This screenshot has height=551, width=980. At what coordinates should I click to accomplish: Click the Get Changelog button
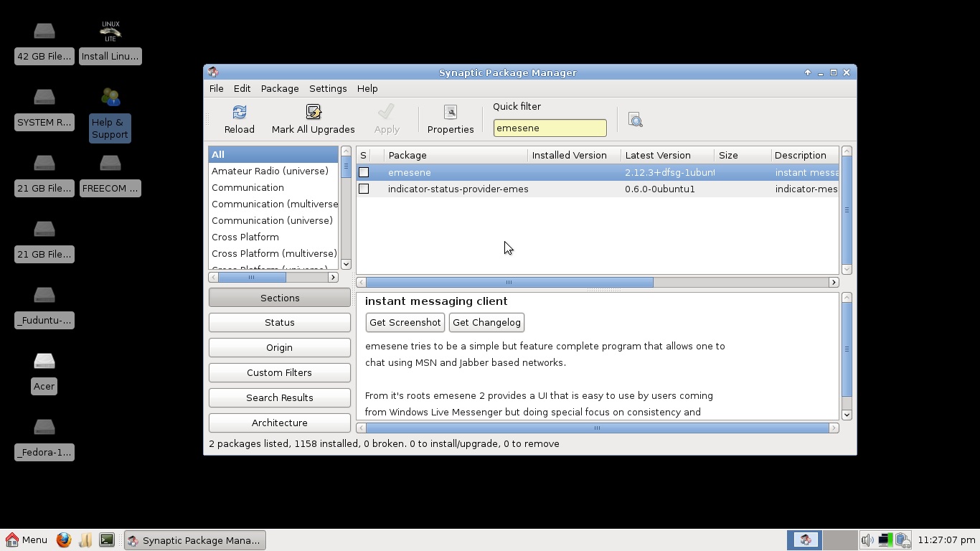(x=486, y=322)
